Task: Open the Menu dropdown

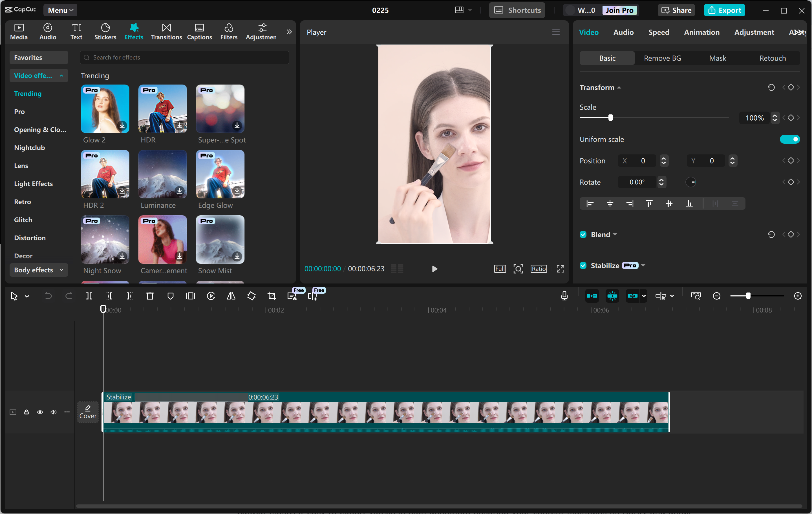Action: pos(60,10)
